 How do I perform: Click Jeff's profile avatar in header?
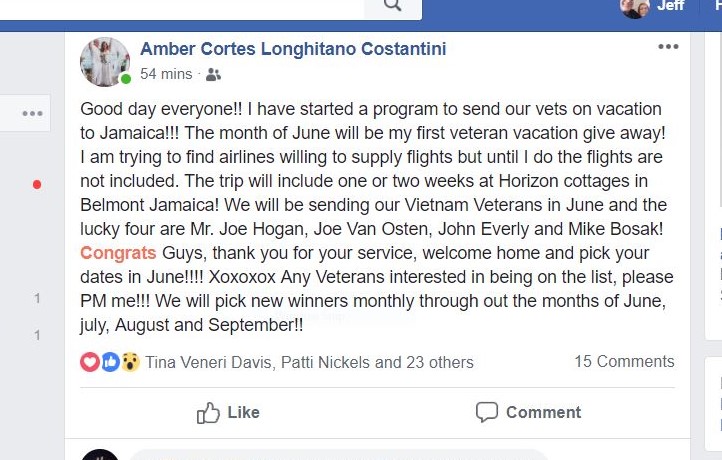(x=635, y=7)
